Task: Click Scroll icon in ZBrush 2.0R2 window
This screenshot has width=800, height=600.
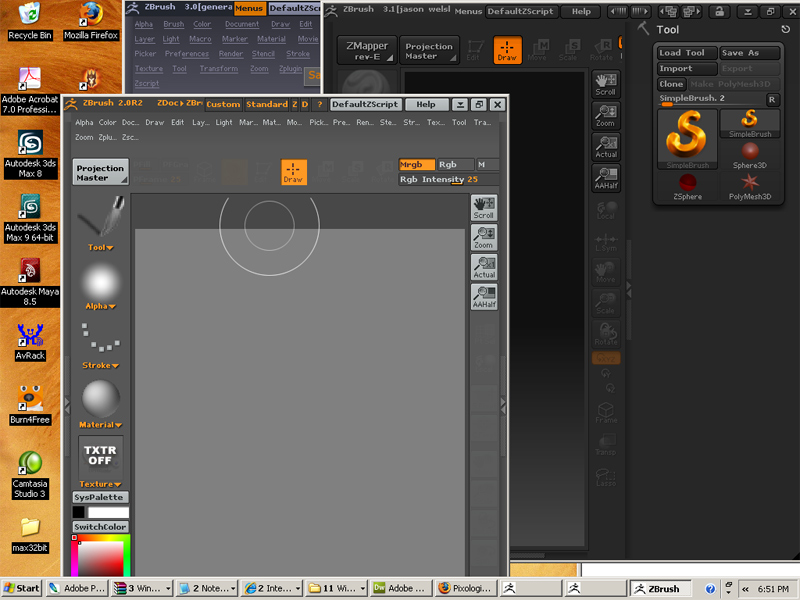Action: tap(484, 208)
